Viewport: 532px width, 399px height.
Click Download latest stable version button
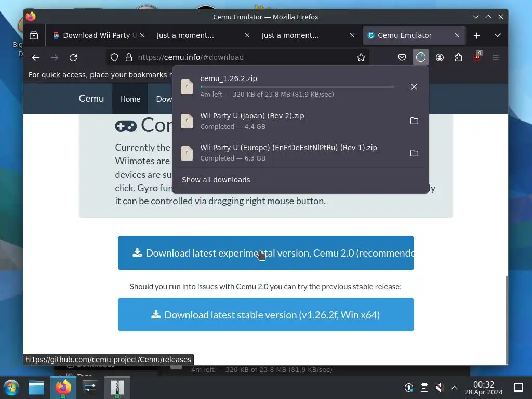click(x=265, y=314)
